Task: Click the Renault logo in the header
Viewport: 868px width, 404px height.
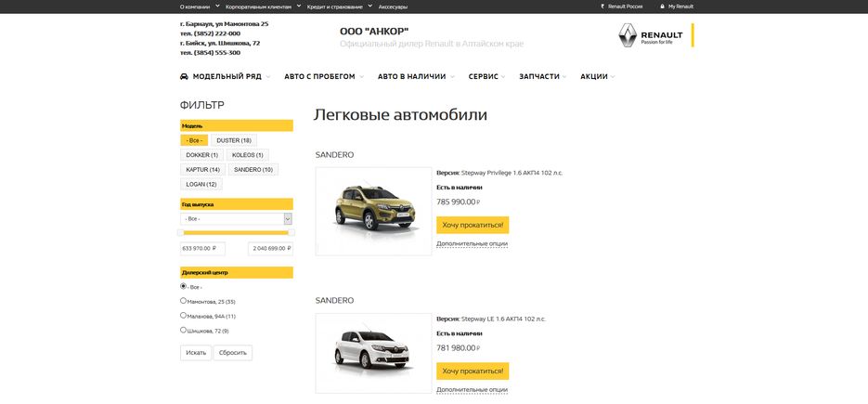Action: [x=628, y=35]
